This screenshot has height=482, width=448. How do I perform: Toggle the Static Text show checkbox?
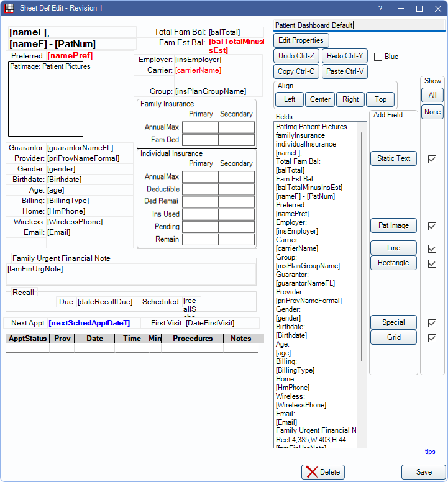[x=432, y=159]
